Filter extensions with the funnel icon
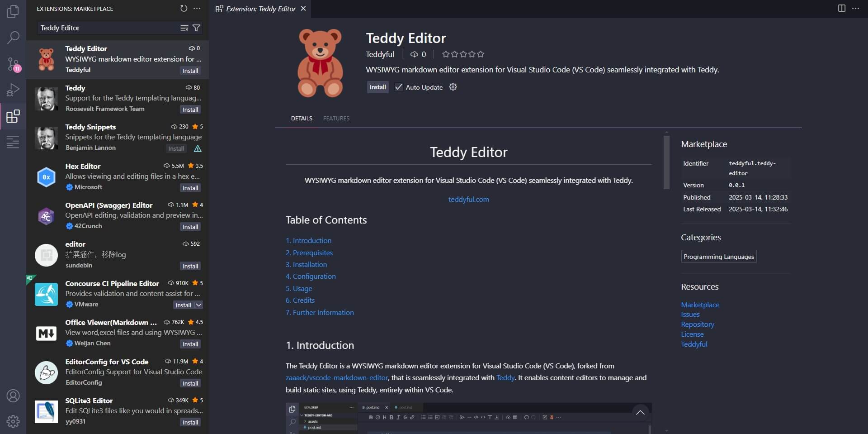Image resolution: width=868 pixels, height=434 pixels. (196, 28)
